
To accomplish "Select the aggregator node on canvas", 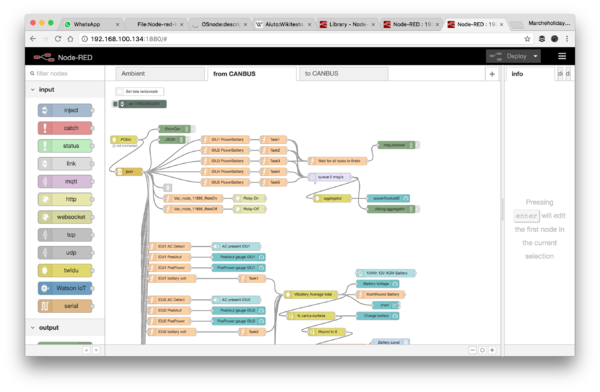I will [x=332, y=198].
